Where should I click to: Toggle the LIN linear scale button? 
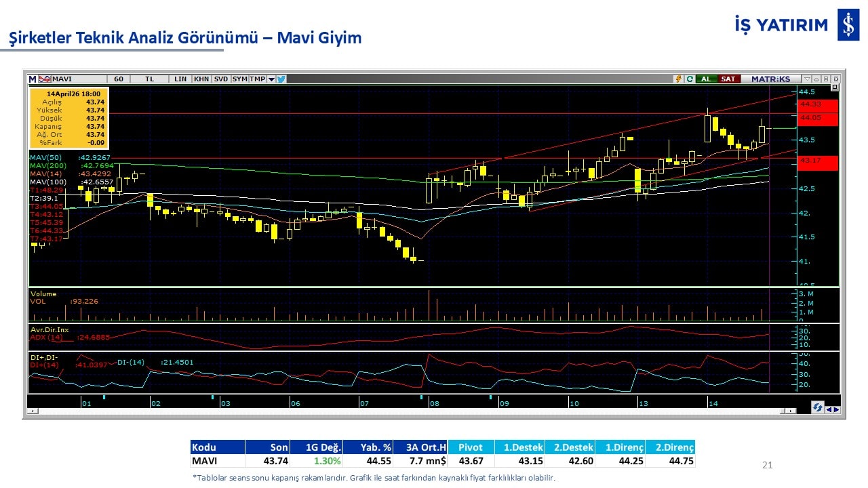(x=180, y=79)
